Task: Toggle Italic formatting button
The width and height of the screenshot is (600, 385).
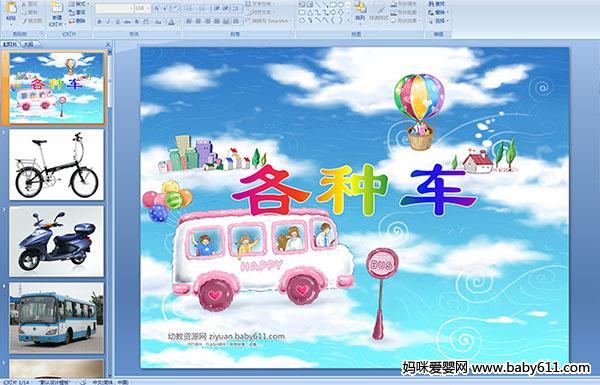Action: tap(108, 22)
